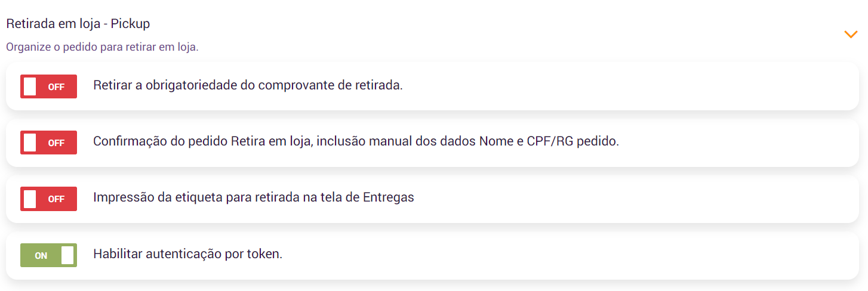Screen dimensions: 868x291
Task: Click the 'Habilitar autenticação por token' label
Action: tap(187, 253)
